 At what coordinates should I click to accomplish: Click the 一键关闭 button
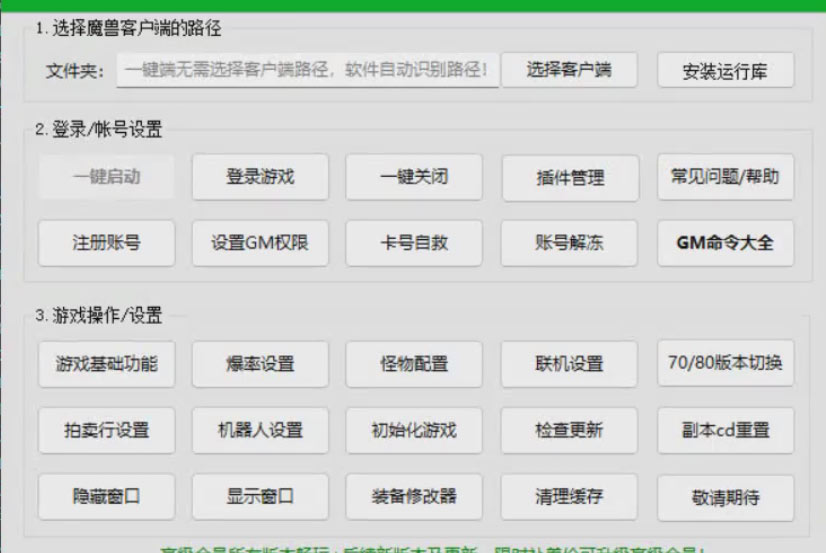click(x=414, y=177)
